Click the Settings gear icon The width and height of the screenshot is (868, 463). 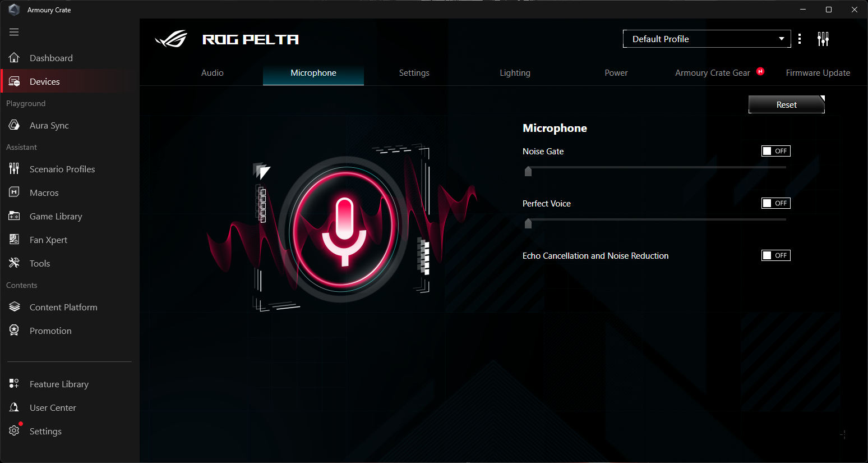[x=15, y=431]
